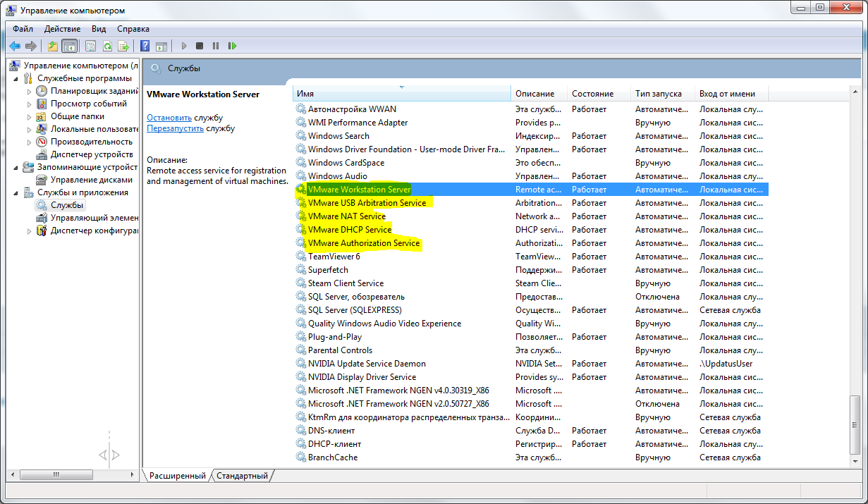Sort services by the Состояние column header
Screen dimensions: 868x504
[592, 94]
